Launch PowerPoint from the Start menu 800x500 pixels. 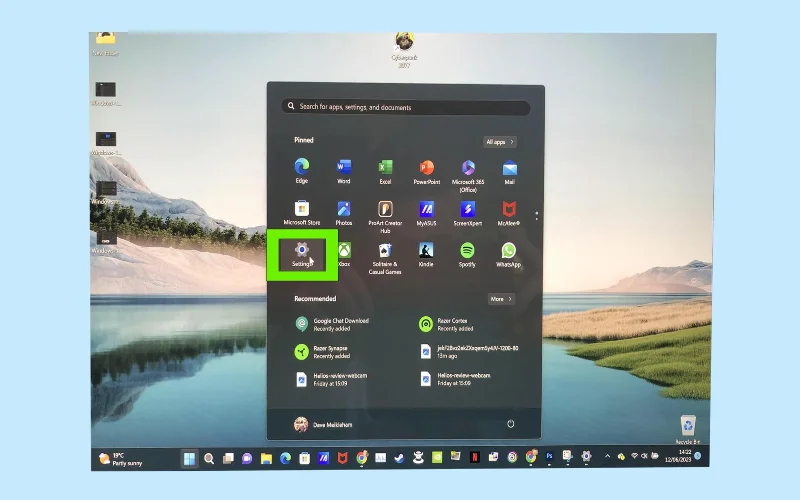(427, 172)
